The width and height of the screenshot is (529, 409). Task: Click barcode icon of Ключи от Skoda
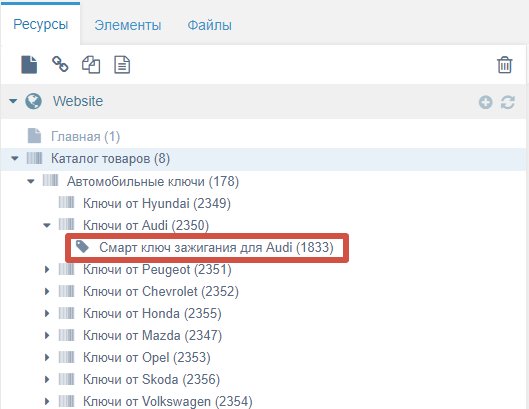coord(66,379)
